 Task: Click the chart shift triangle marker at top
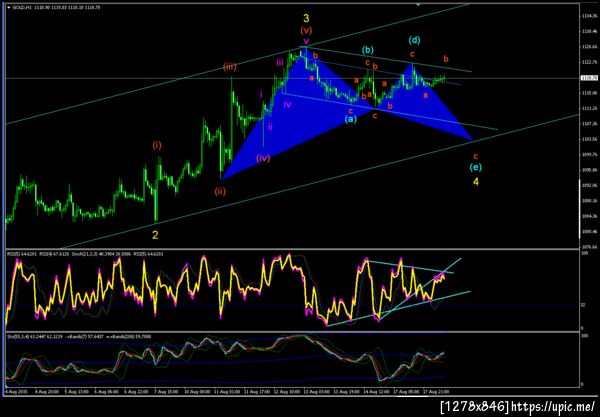pos(418,5)
